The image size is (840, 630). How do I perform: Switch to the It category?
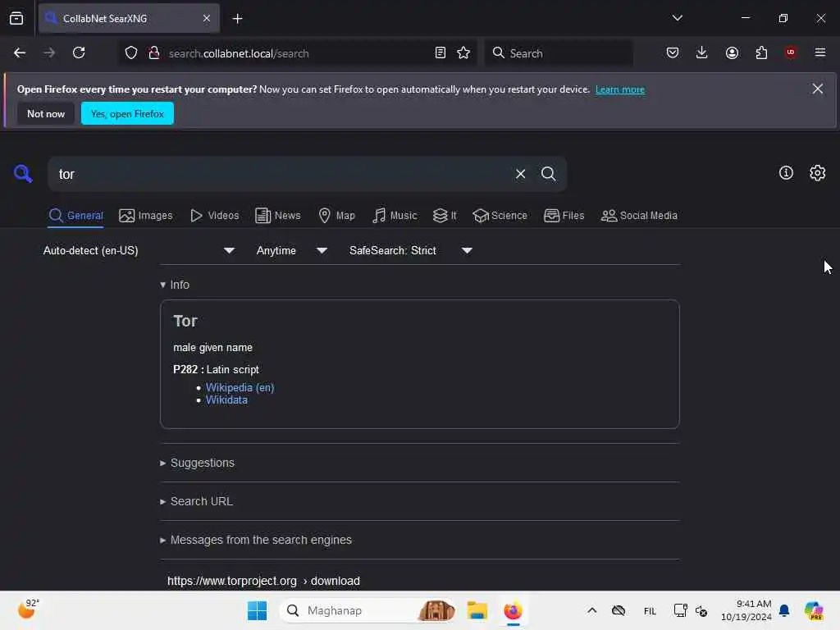point(445,216)
